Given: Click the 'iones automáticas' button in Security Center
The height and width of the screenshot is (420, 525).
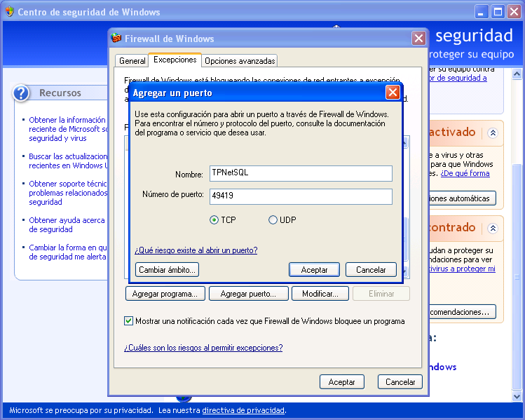Looking at the screenshot, I should [463, 198].
